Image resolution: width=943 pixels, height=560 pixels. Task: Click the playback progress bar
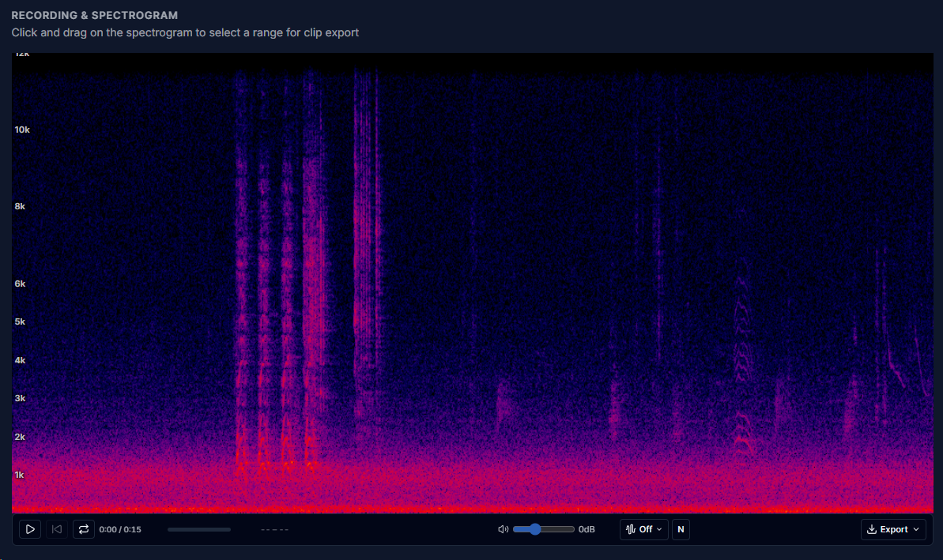199,529
